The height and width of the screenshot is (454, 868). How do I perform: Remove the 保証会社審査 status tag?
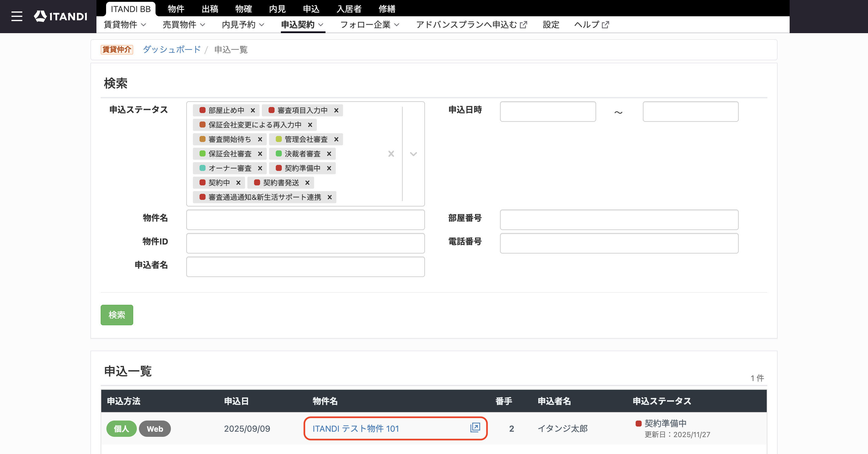[x=260, y=154]
